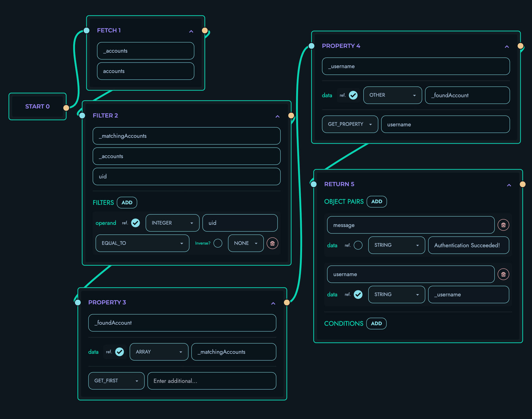
Task: Toggle ref checkbox in PROPERTY 3 data
Action: pyautogui.click(x=119, y=352)
